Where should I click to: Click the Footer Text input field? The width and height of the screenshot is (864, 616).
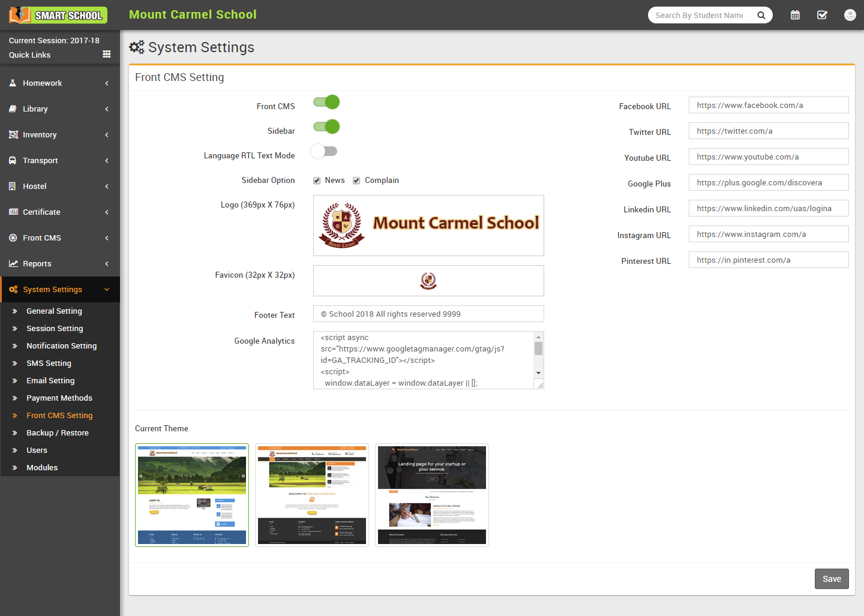pyautogui.click(x=428, y=314)
